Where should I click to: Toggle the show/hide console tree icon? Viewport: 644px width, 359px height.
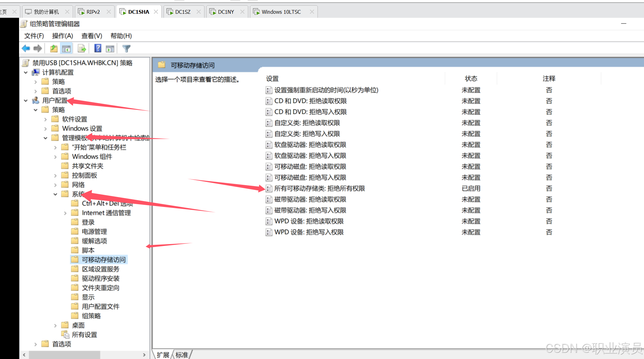tap(66, 48)
